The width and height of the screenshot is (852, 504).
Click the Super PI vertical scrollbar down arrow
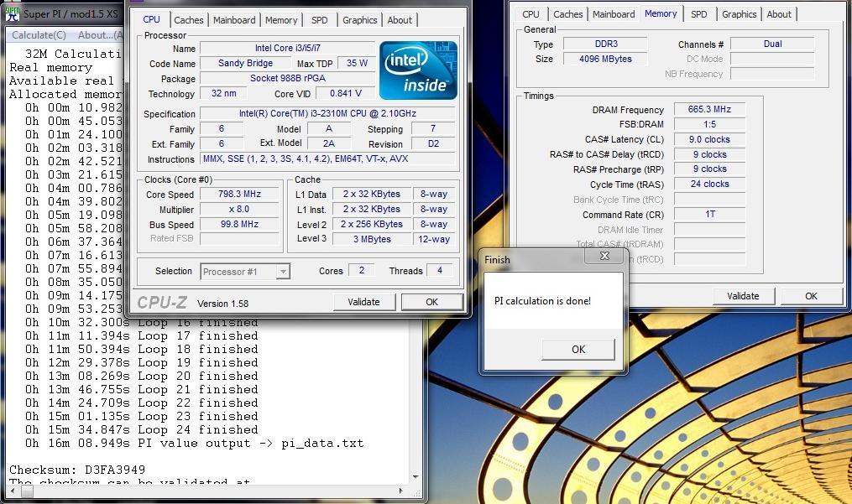pyautogui.click(x=416, y=477)
